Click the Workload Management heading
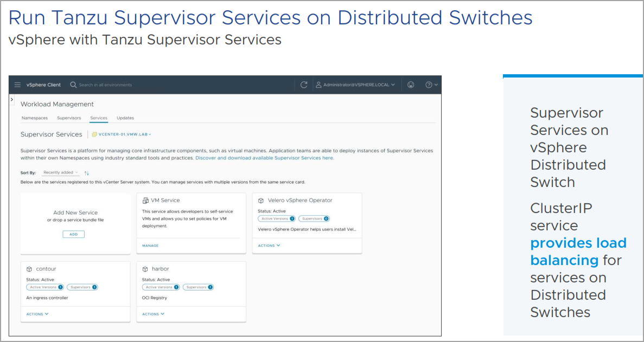Viewport: 644px width, 342px height. pos(57,104)
